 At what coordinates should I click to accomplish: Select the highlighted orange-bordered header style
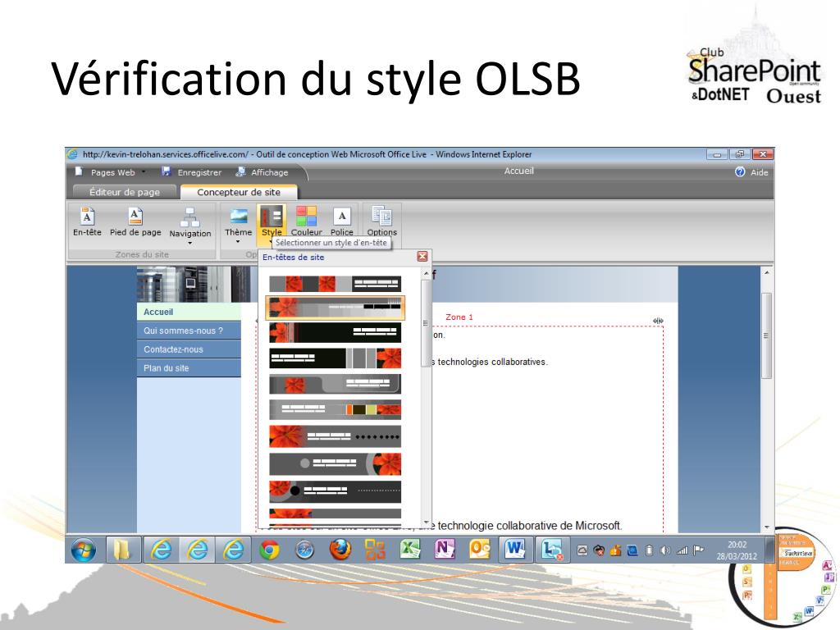(x=335, y=308)
